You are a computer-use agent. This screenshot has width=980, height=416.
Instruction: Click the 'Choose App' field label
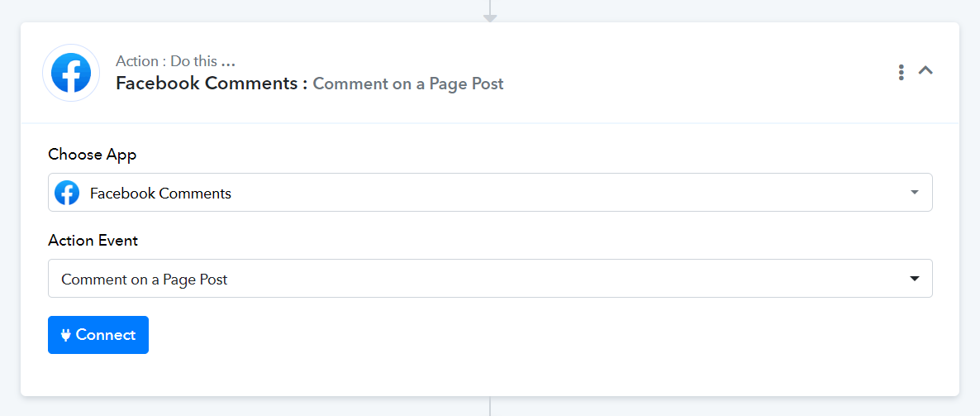coord(93,155)
